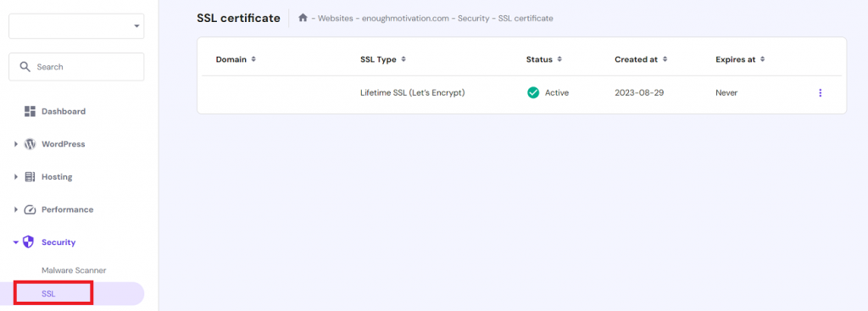Screen dimensions: 868x311
Task: Click Security breadcrumb link
Action: 473,19
